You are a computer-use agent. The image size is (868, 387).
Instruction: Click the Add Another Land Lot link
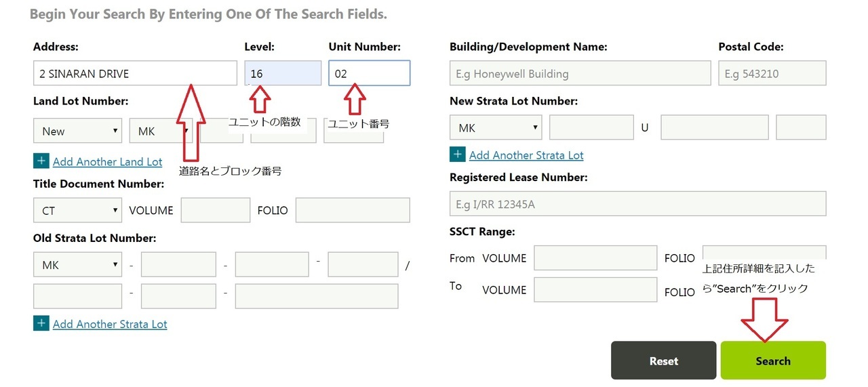(x=108, y=161)
